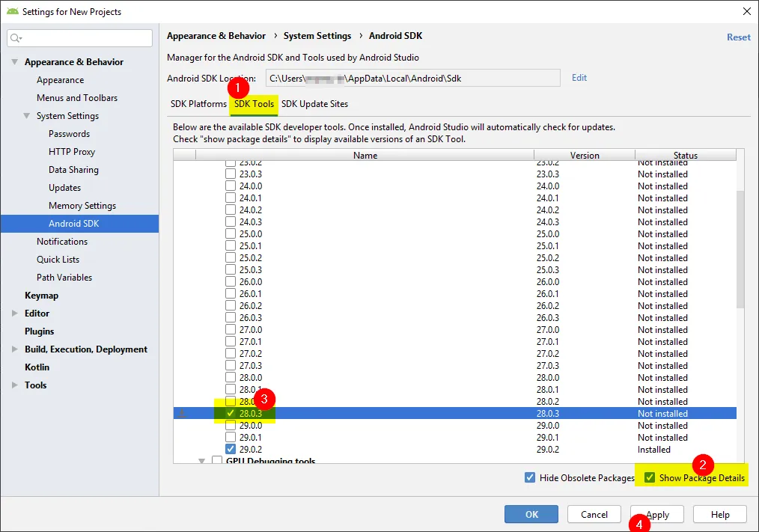Go to Quick Lists settings
The image size is (759, 532).
58,260
